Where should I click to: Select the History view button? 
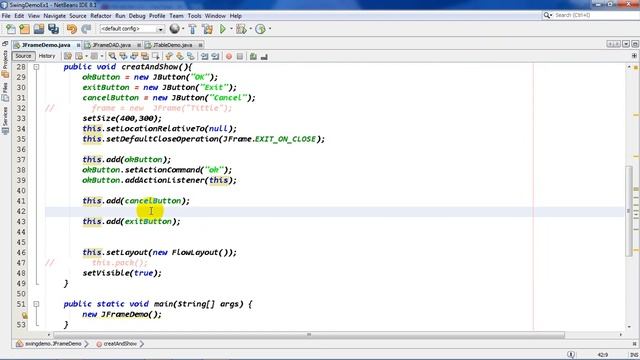click(47, 56)
